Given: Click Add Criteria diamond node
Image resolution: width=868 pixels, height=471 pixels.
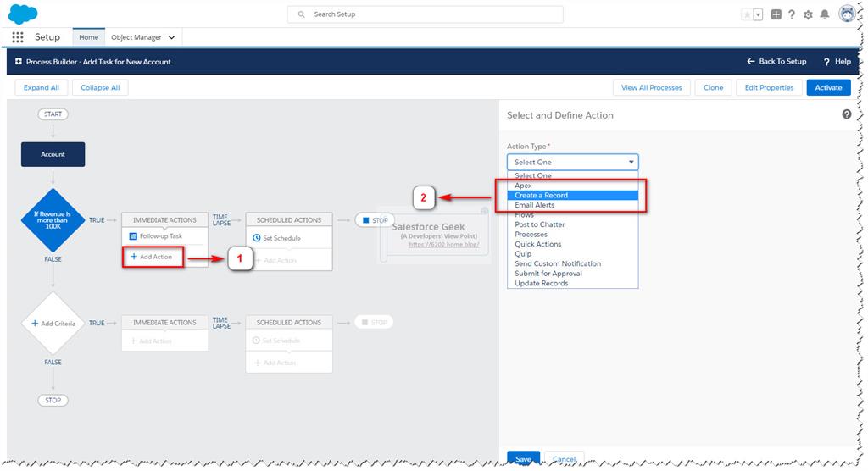Looking at the screenshot, I should [x=53, y=324].
